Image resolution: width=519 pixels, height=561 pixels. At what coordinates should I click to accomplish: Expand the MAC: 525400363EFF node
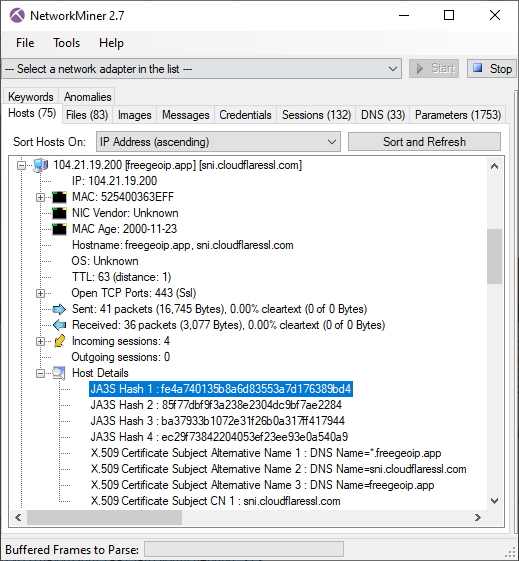pyautogui.click(x=40, y=197)
